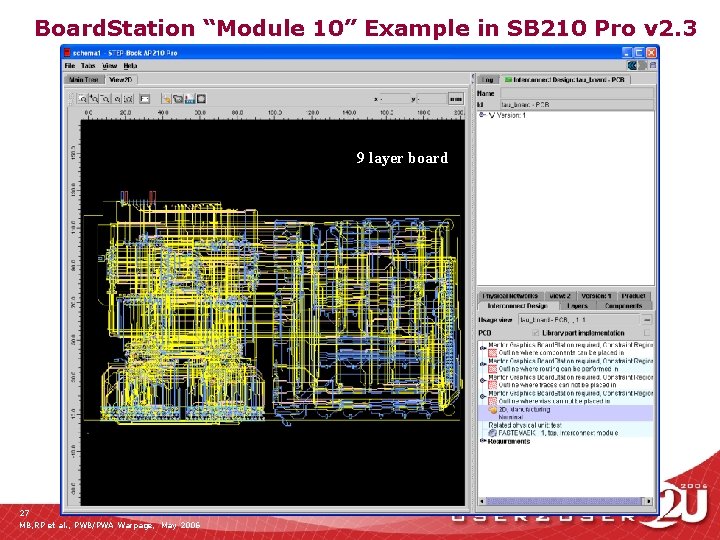Click the first zoom magnifier toolbar icon
Image resolution: width=720 pixels, height=540 pixels.
coord(82,98)
